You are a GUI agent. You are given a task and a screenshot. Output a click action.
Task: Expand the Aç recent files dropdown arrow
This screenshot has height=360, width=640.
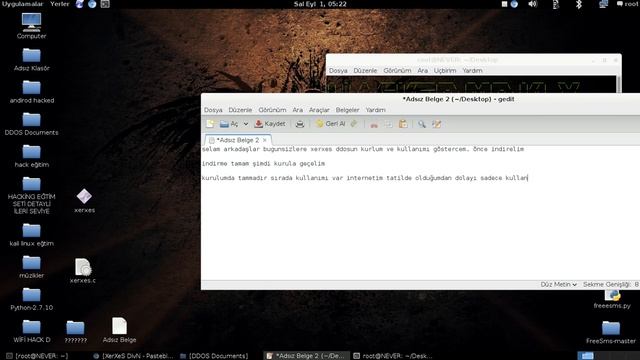pyautogui.click(x=246, y=124)
